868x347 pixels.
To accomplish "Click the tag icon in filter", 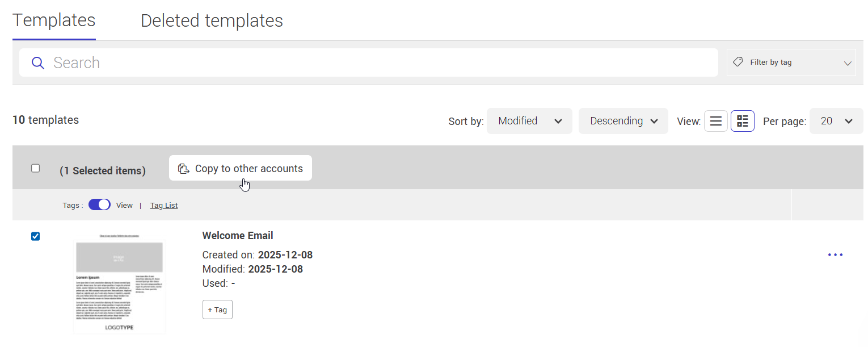I will pyautogui.click(x=738, y=62).
